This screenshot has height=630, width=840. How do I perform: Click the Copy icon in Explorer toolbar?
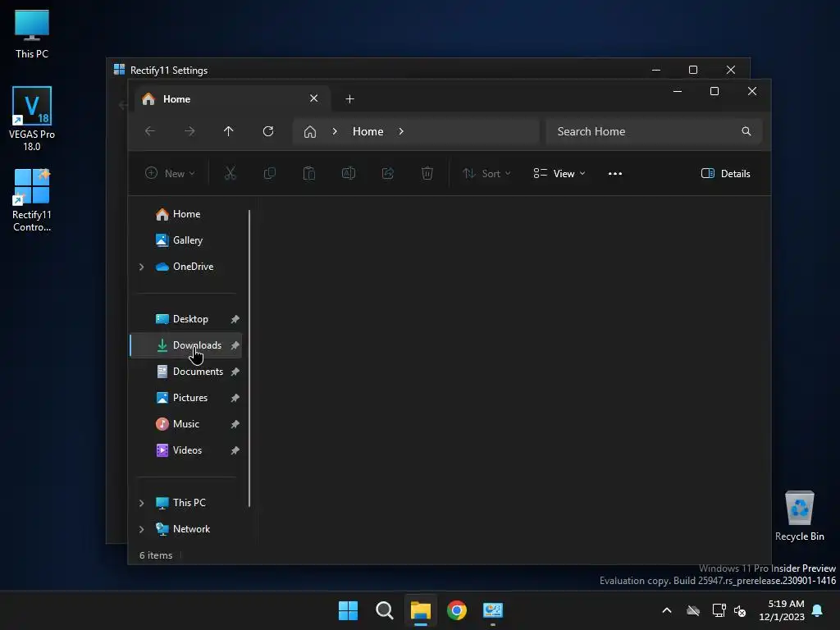coord(269,173)
